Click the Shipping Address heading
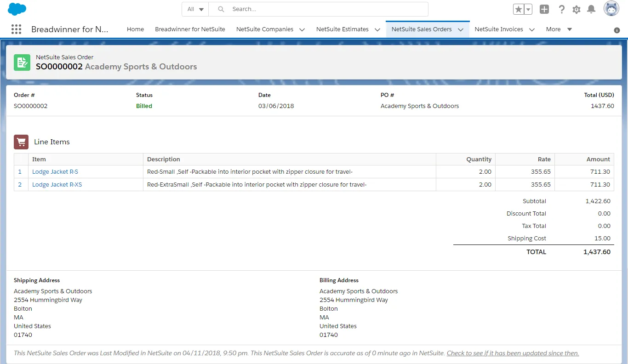 click(x=37, y=280)
